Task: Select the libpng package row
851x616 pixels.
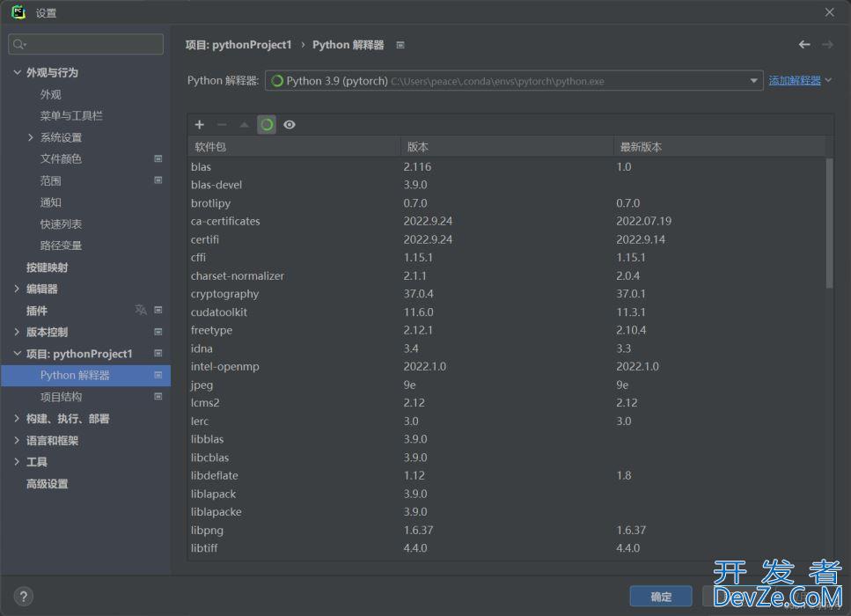Action: 506,530
